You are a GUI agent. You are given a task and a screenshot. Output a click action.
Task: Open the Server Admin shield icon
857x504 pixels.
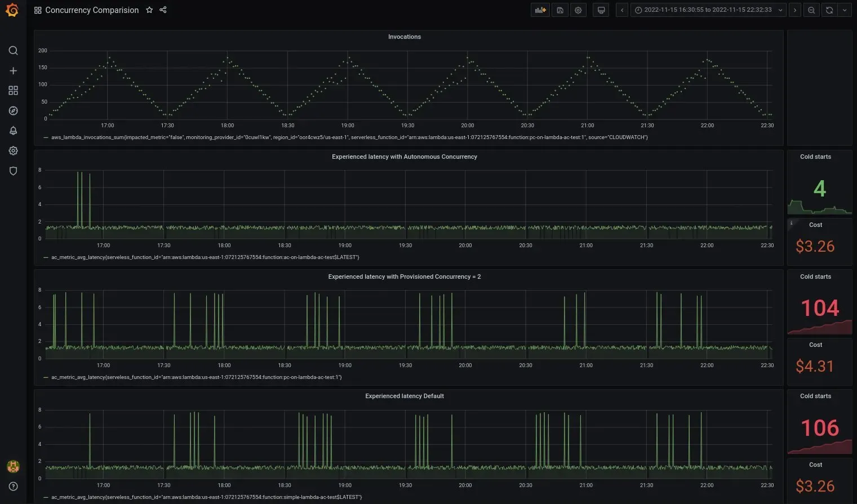click(x=13, y=171)
